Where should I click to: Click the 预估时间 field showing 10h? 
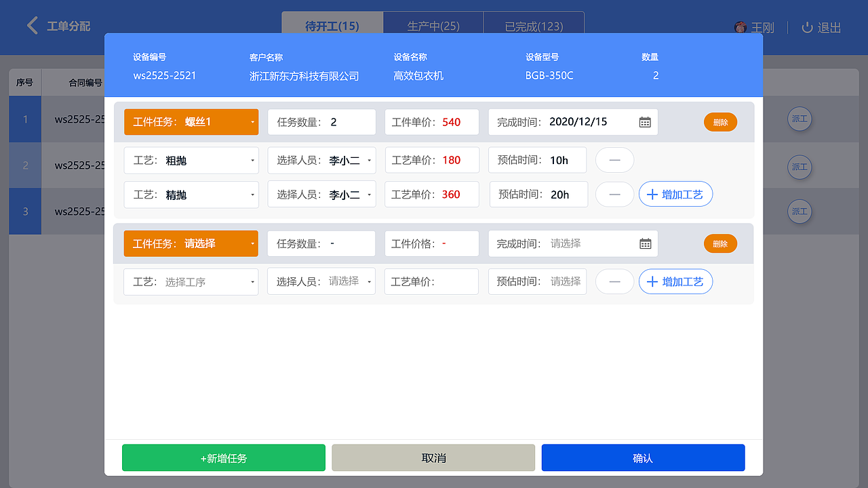tap(538, 160)
